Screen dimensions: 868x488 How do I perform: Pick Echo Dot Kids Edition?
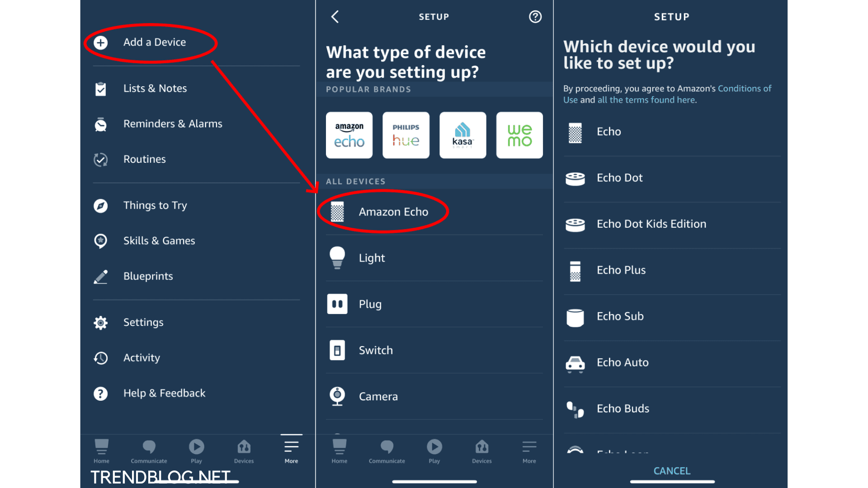(672, 224)
